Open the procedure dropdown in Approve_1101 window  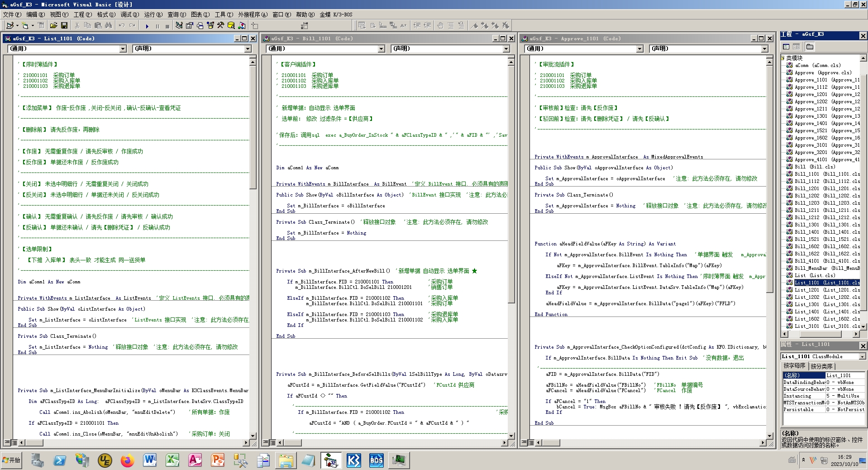pyautogui.click(x=764, y=49)
